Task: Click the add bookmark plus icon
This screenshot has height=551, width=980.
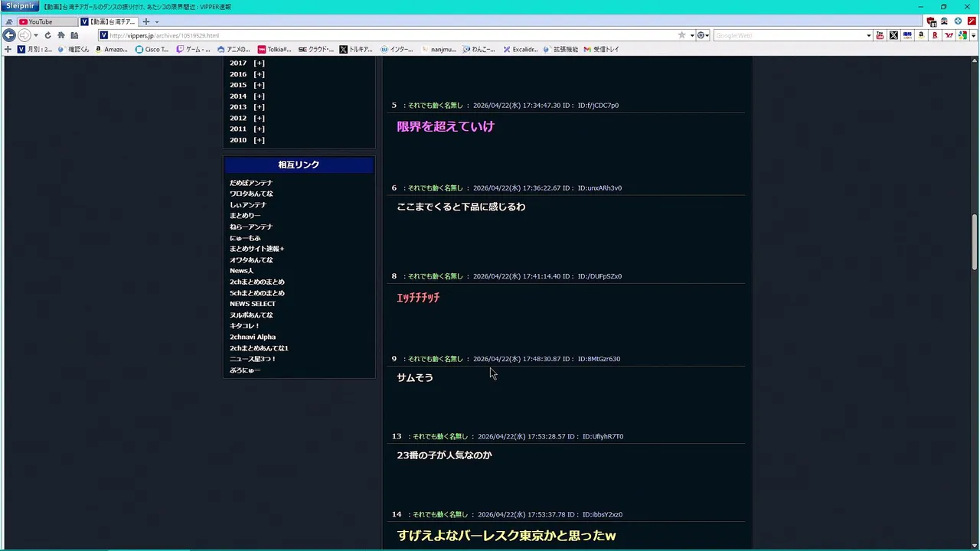Action: (8, 49)
